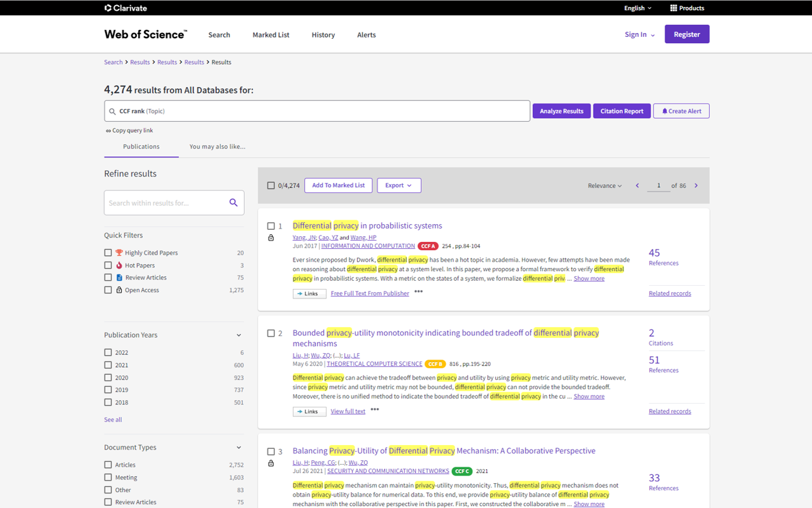The width and height of the screenshot is (812, 508).
Task: Click the previous page arrow
Action: (638, 185)
